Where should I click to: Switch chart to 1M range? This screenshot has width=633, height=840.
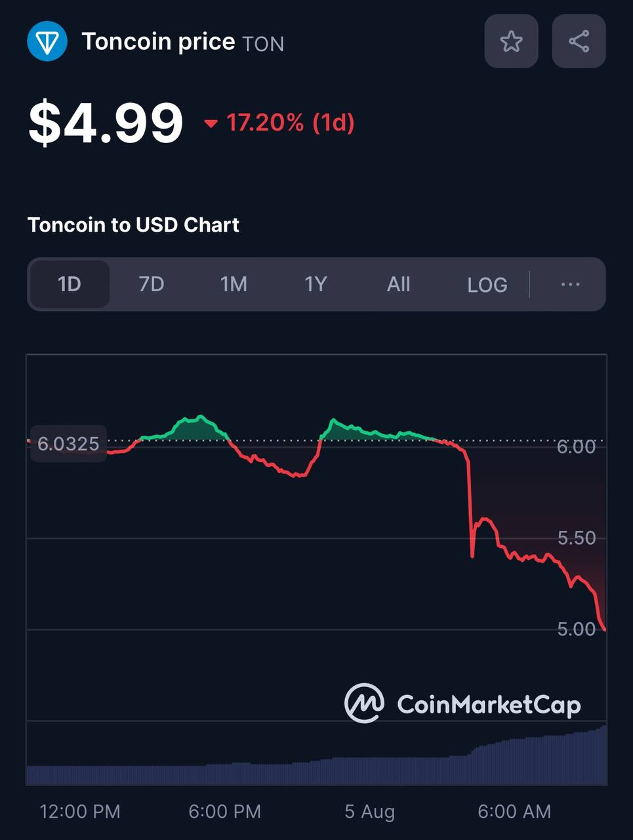click(234, 284)
